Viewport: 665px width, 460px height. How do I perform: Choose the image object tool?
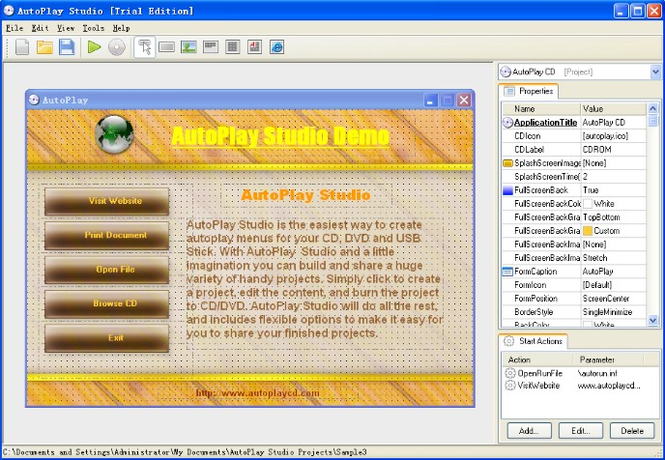[188, 47]
